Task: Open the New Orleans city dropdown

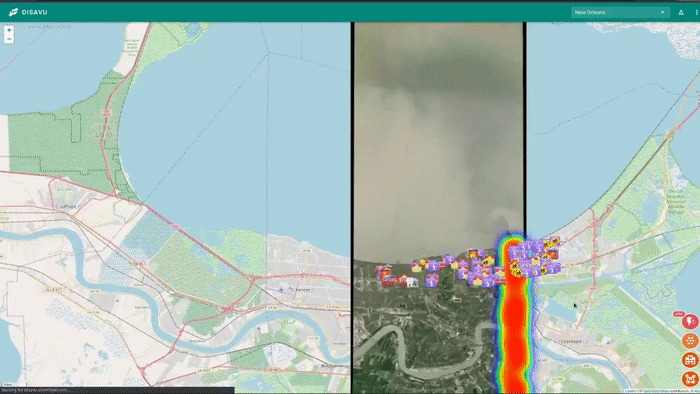Action: (x=620, y=12)
